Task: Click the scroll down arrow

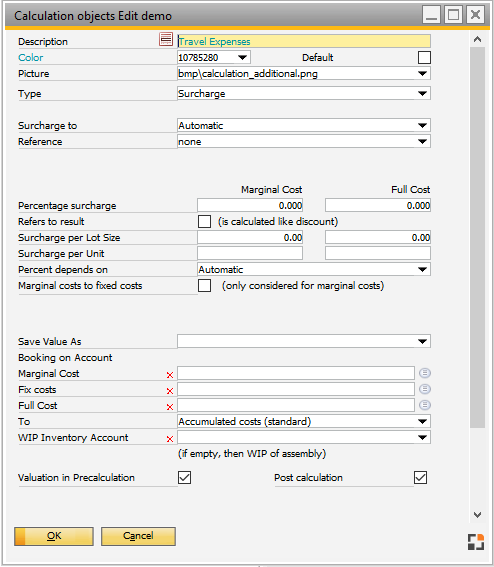Action: tap(477, 515)
